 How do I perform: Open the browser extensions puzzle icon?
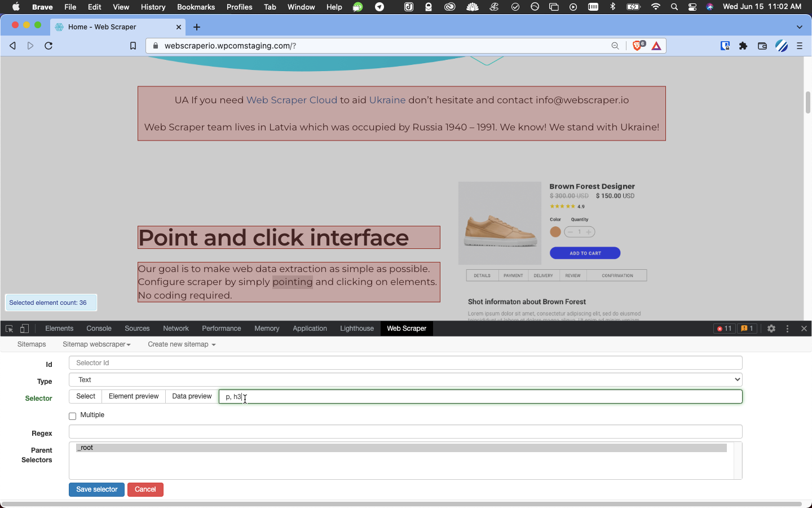[743, 46]
